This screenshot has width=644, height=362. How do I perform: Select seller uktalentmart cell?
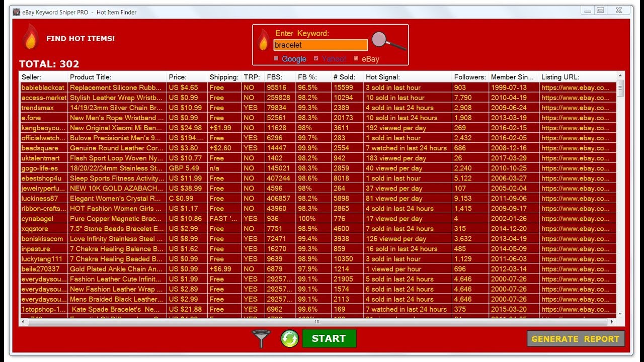(x=44, y=158)
